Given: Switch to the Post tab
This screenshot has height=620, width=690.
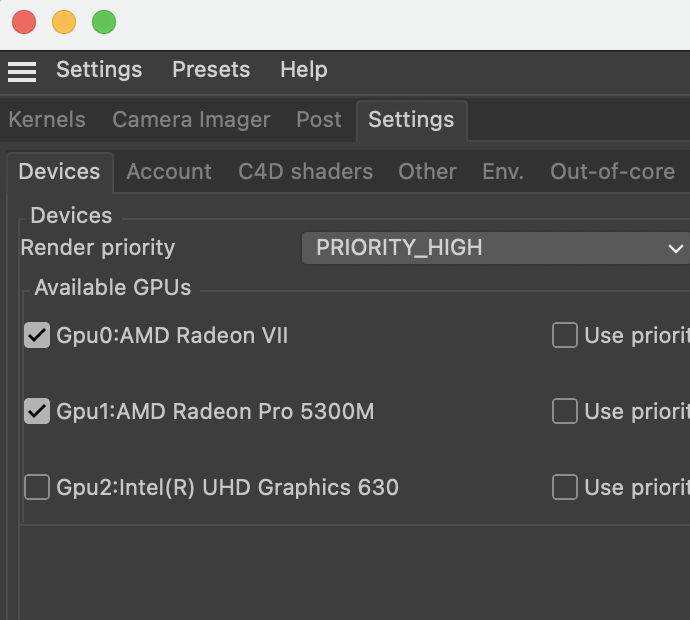Looking at the screenshot, I should pyautogui.click(x=319, y=120).
